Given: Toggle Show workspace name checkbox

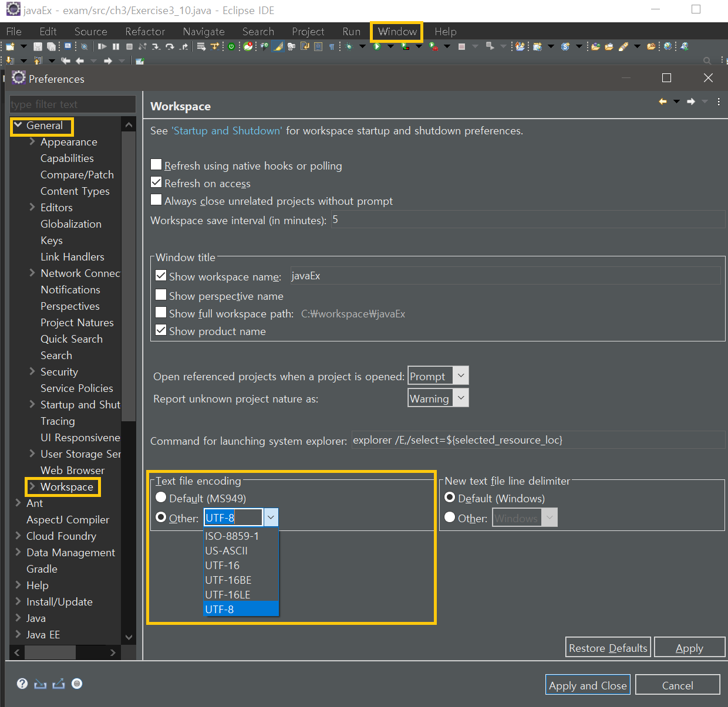Looking at the screenshot, I should [161, 275].
